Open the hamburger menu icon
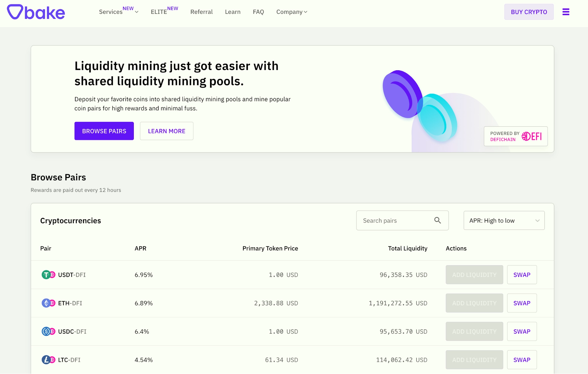 (566, 12)
